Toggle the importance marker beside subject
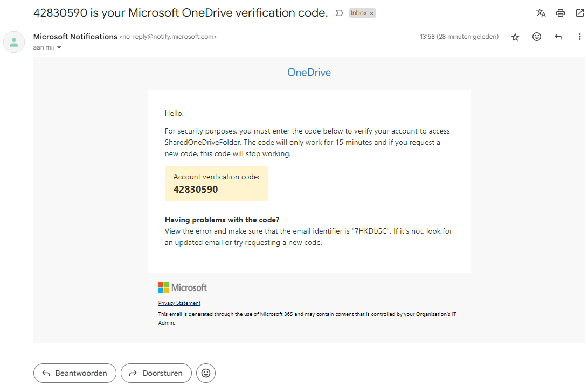The height and width of the screenshot is (386, 588). coord(339,13)
